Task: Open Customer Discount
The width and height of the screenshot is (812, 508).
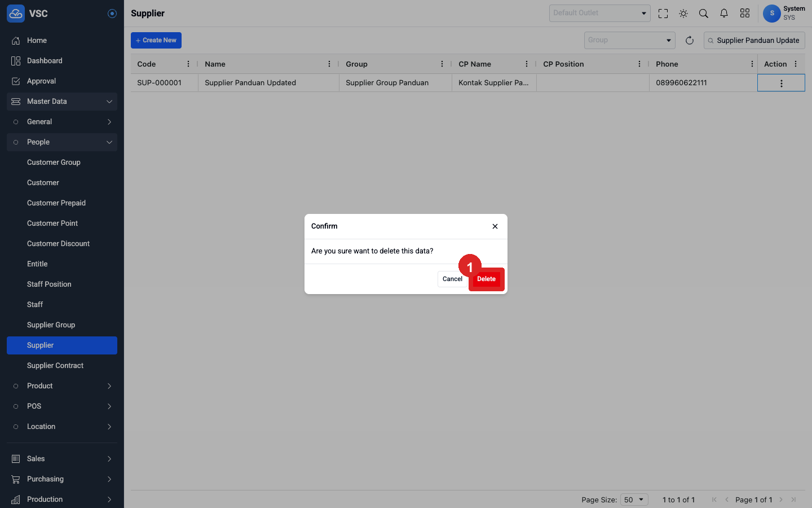Action: coord(62,244)
